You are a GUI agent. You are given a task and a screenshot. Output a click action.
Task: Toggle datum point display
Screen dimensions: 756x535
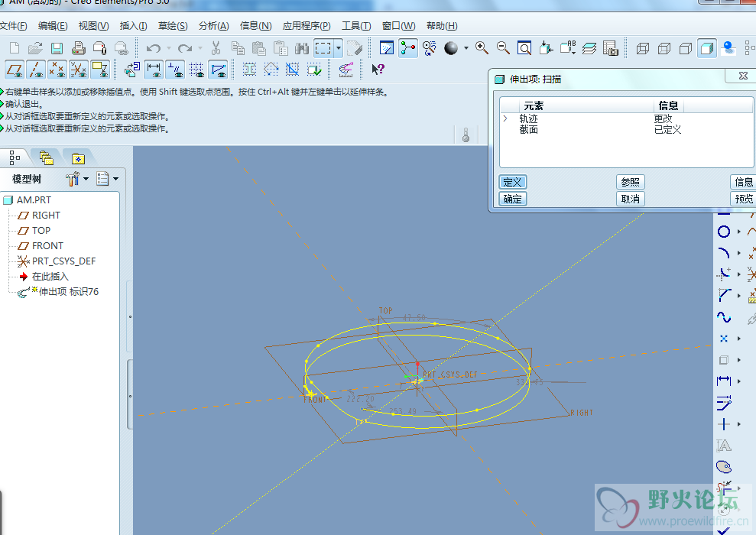(x=57, y=70)
